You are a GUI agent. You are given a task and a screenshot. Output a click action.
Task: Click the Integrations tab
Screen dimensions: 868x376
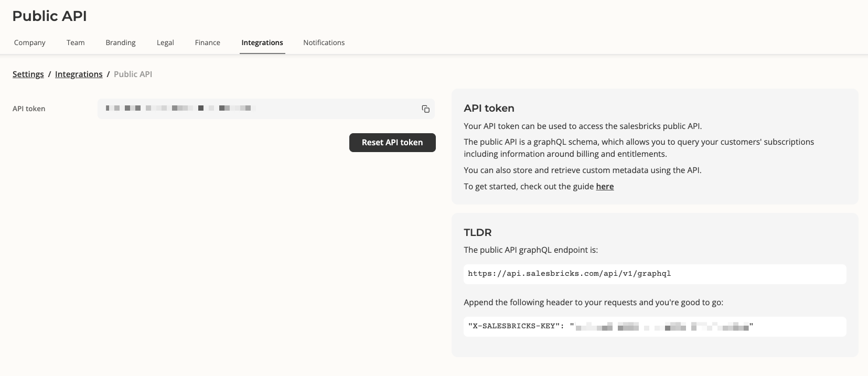[262, 42]
